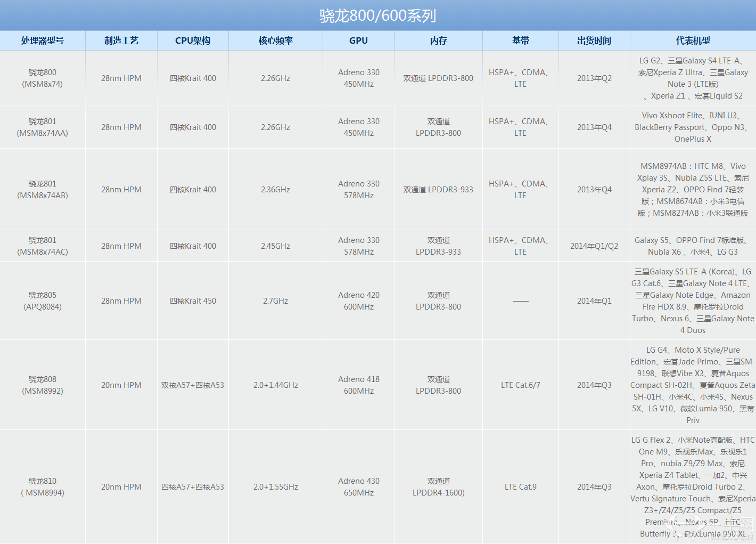Image resolution: width=756 pixels, height=544 pixels.
Task: Click the 2.7GHz frequency cell
Action: (x=276, y=301)
